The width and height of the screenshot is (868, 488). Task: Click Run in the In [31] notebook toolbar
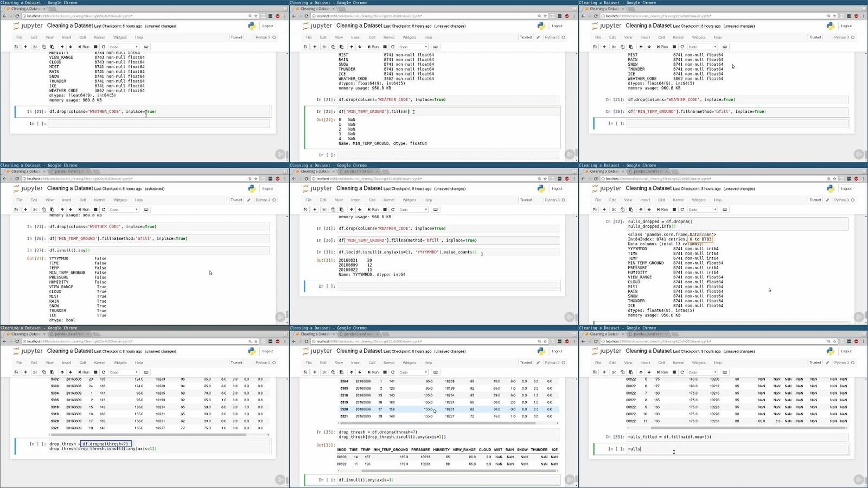coord(373,210)
